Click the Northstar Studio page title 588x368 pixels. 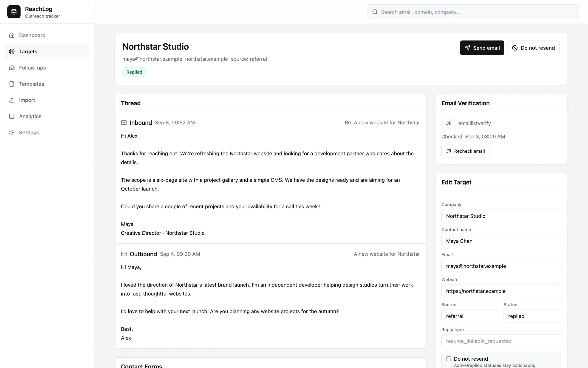(155, 46)
